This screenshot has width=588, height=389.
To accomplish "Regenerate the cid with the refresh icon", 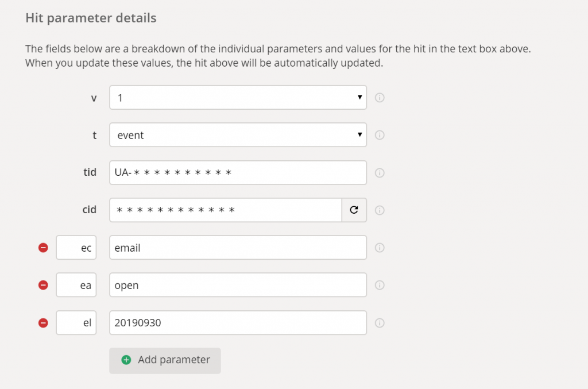I will tap(354, 210).
